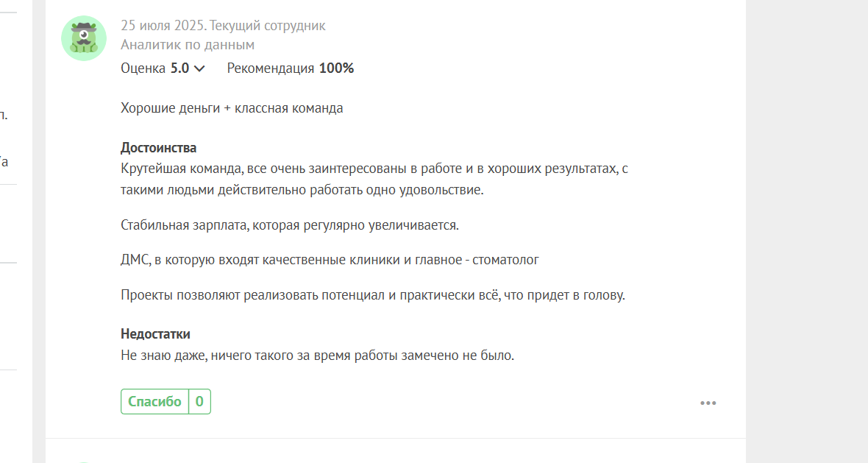This screenshot has height=463, width=868.
Task: Click the "Рекомендация" label
Action: pos(271,68)
